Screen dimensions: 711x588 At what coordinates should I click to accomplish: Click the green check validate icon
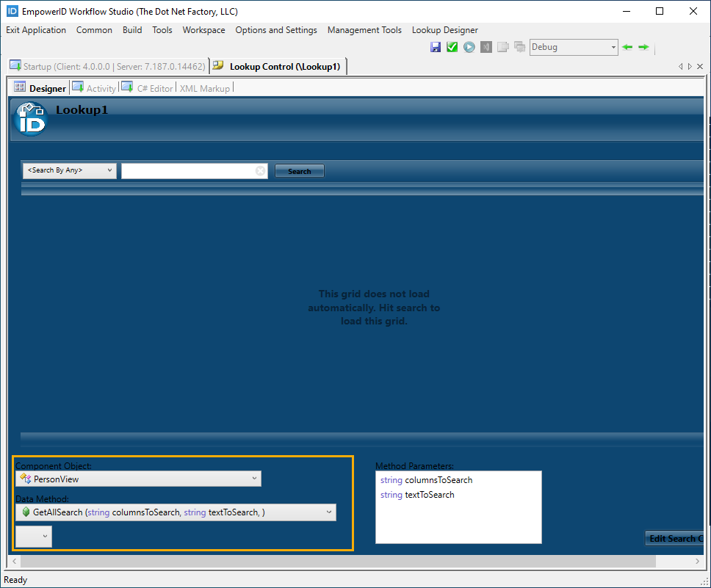click(451, 46)
